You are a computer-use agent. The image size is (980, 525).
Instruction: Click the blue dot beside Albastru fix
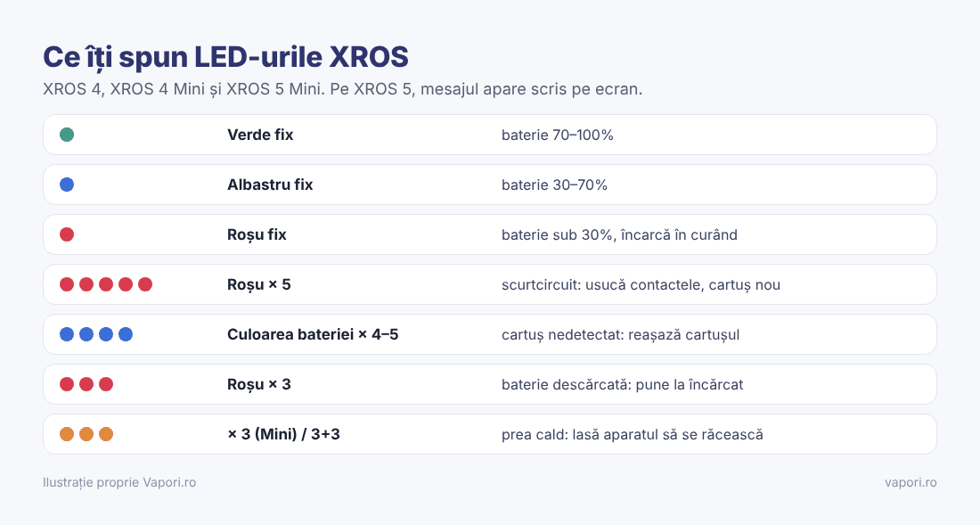[67, 185]
